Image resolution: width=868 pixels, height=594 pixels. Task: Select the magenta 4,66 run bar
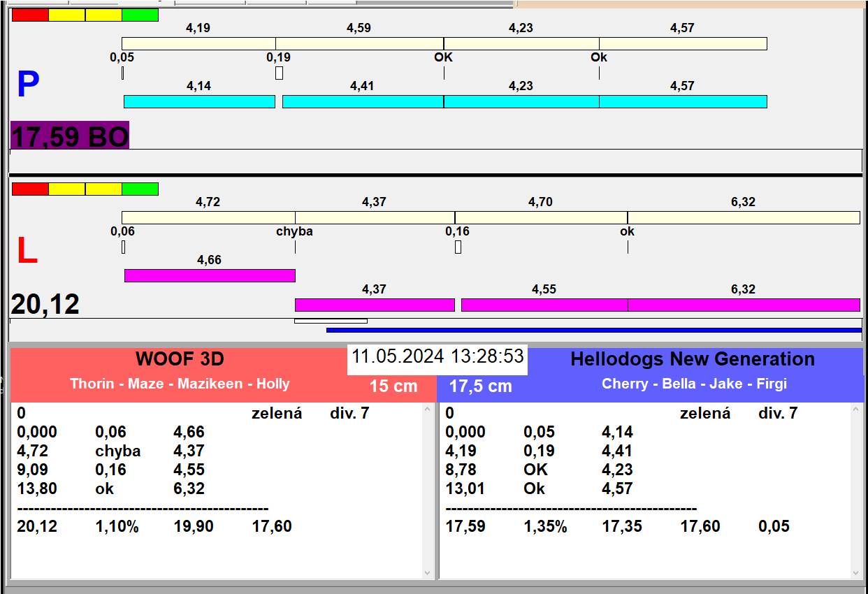point(210,275)
